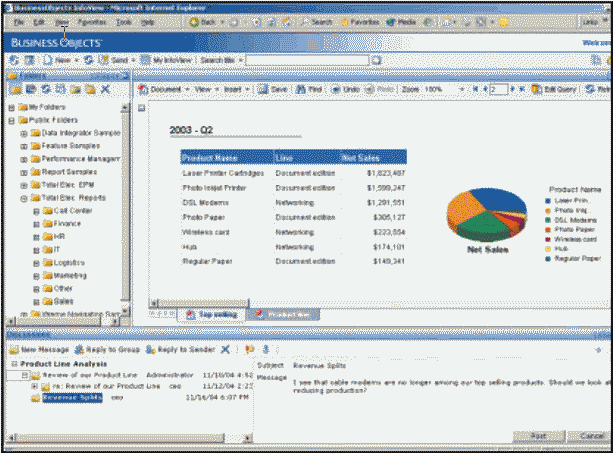Expand the My Folders tree node

tap(12, 107)
